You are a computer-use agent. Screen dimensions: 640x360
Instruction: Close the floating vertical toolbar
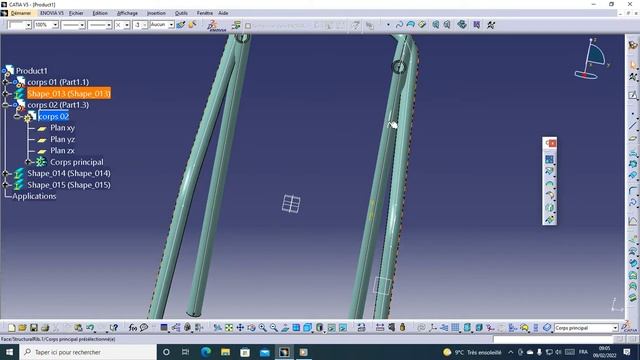click(552, 143)
